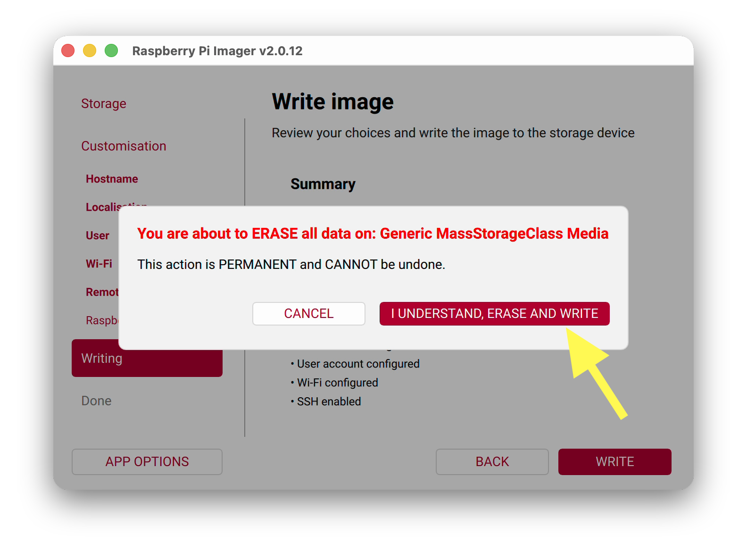Click the 'This action is PERMANENT' message

(x=291, y=264)
